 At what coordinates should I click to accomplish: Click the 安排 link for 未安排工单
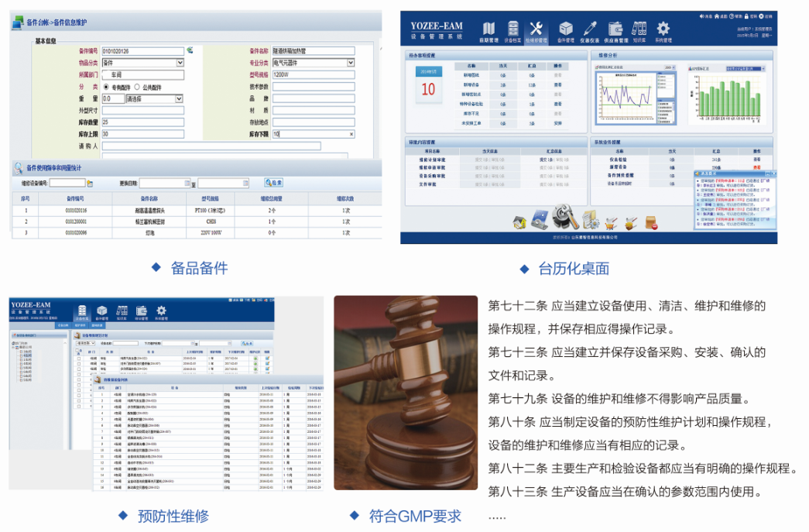tap(556, 123)
